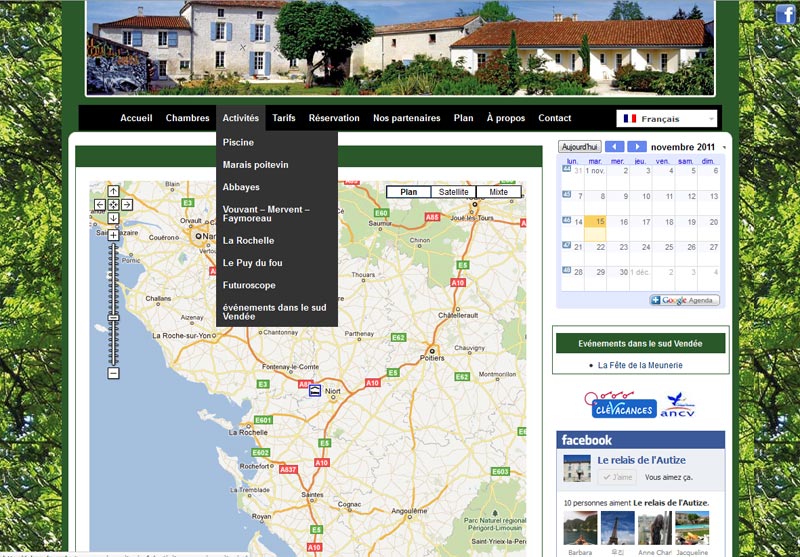800x557 pixels.
Task: Open the Contact menu item
Action: [x=555, y=118]
